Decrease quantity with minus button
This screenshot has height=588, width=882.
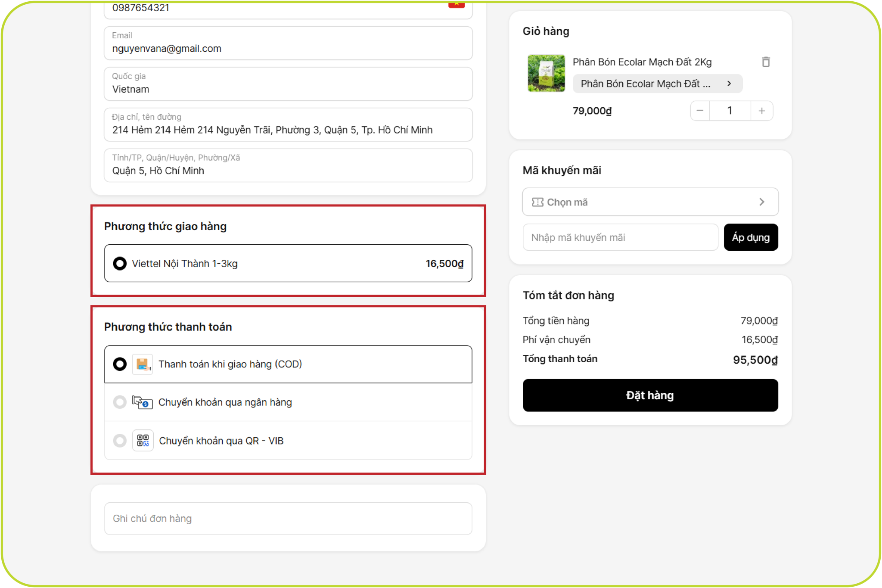click(700, 111)
